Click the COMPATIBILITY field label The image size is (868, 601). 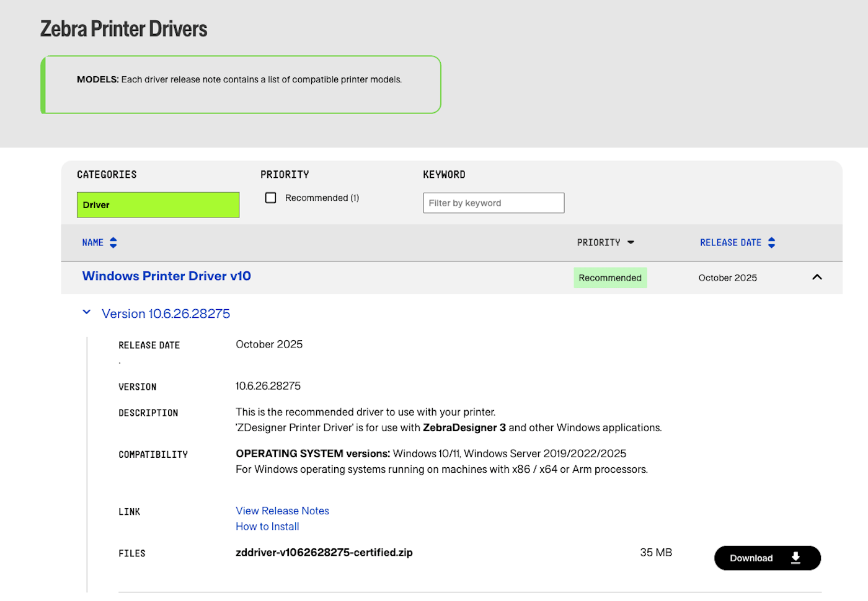tap(153, 455)
